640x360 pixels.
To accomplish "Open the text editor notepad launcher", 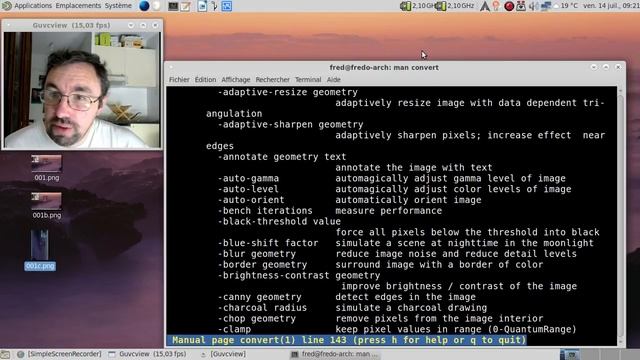I will [x=186, y=6].
